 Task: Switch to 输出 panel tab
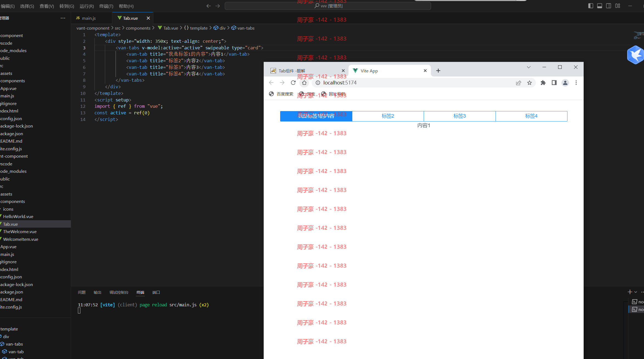(x=97, y=292)
